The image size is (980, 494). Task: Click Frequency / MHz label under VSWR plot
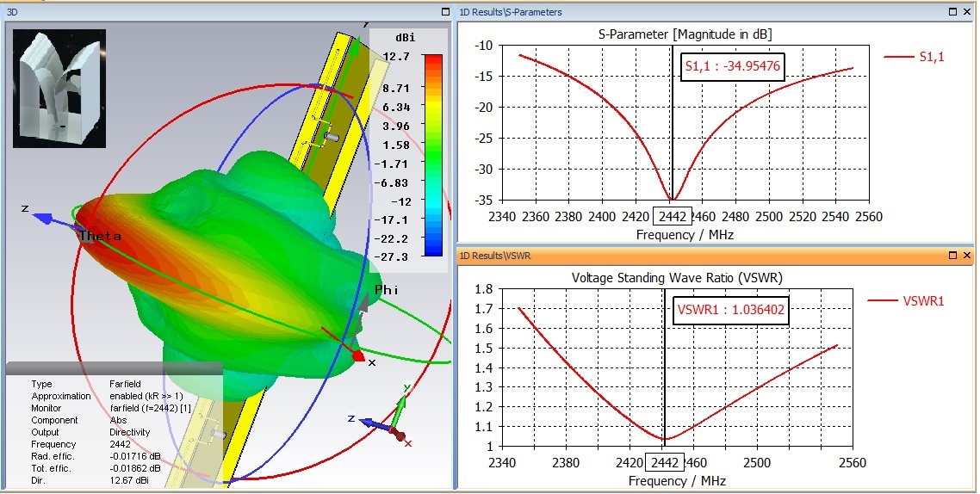pos(677,481)
